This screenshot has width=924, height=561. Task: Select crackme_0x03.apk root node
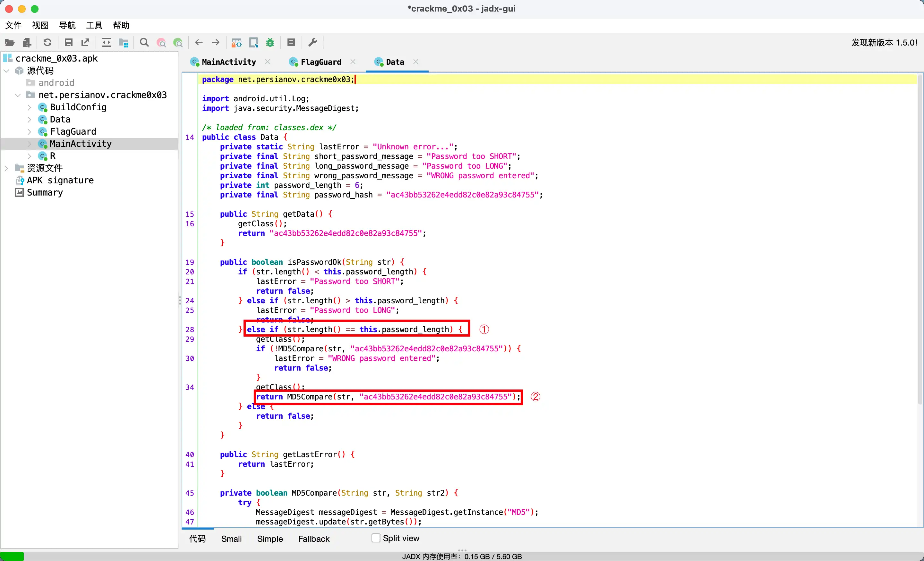point(56,58)
